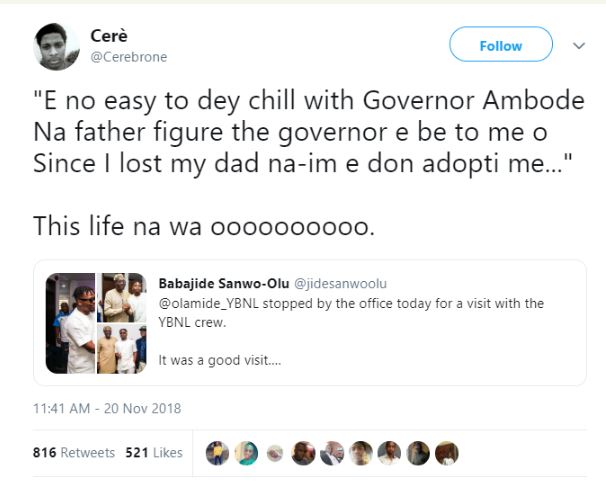Click the second liker avatar with teal background
Viewport: 606px width, 492px height.
(x=246, y=453)
